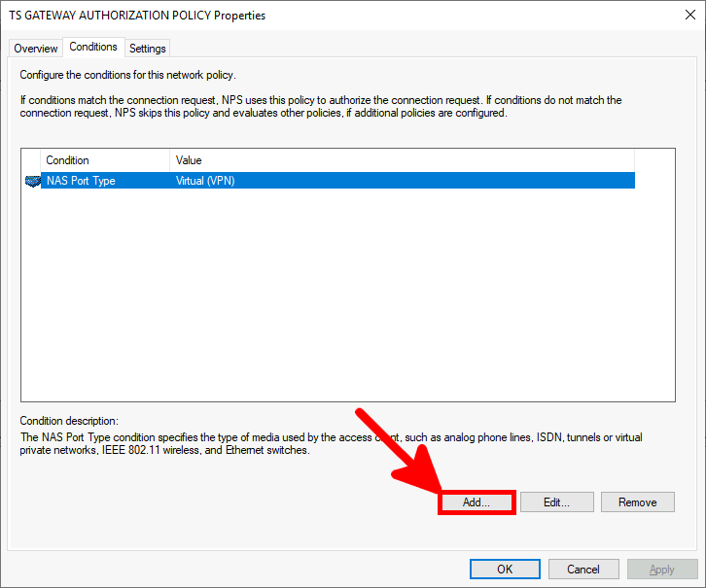Click the Apply button
The image size is (706, 588).
click(x=662, y=570)
